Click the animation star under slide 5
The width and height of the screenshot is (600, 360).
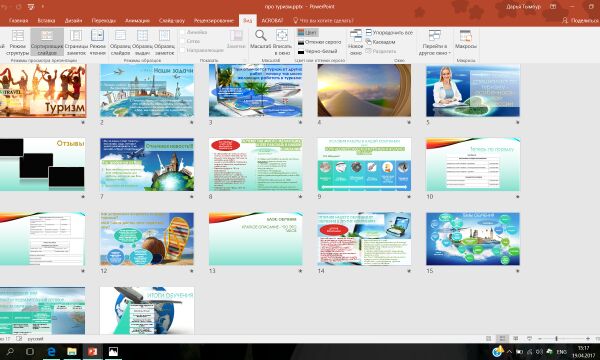coord(517,122)
